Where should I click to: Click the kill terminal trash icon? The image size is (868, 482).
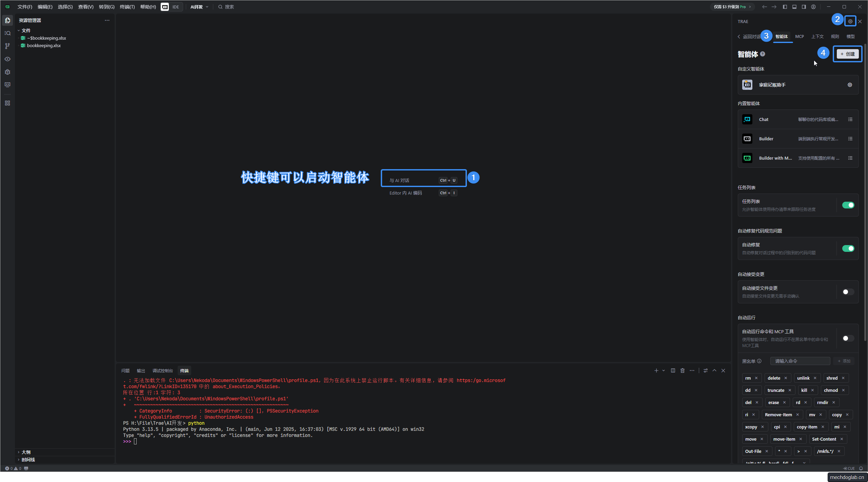(682, 370)
